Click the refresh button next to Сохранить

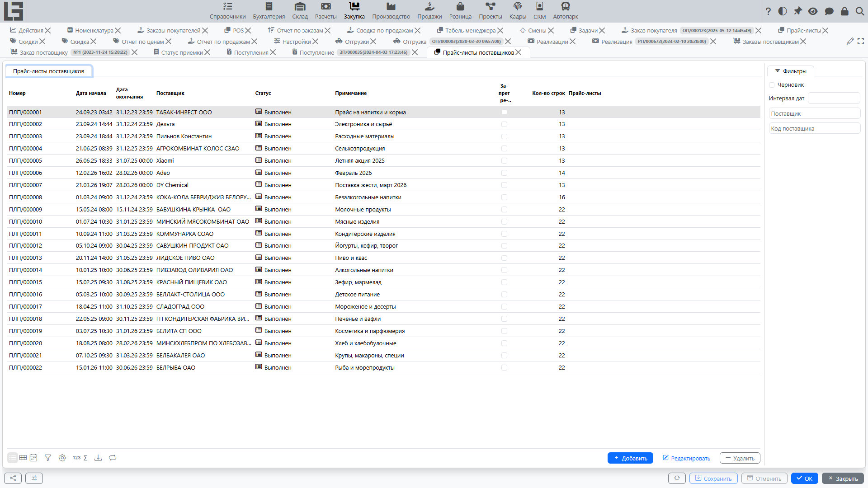pos(677,478)
